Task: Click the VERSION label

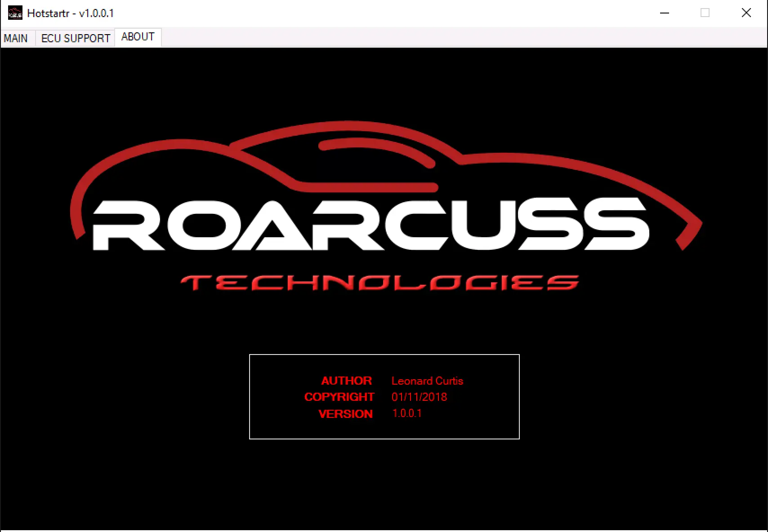Action: point(345,413)
